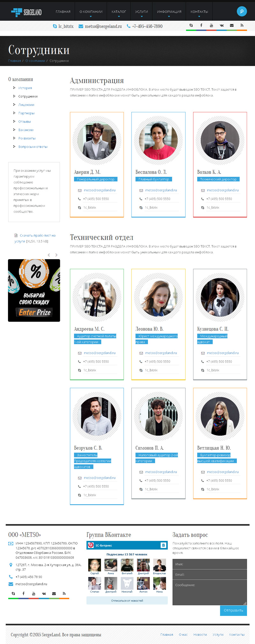This screenshot has height=644, width=255.
Task: Click the RSS feed icon in top bar
Action: 242,25
